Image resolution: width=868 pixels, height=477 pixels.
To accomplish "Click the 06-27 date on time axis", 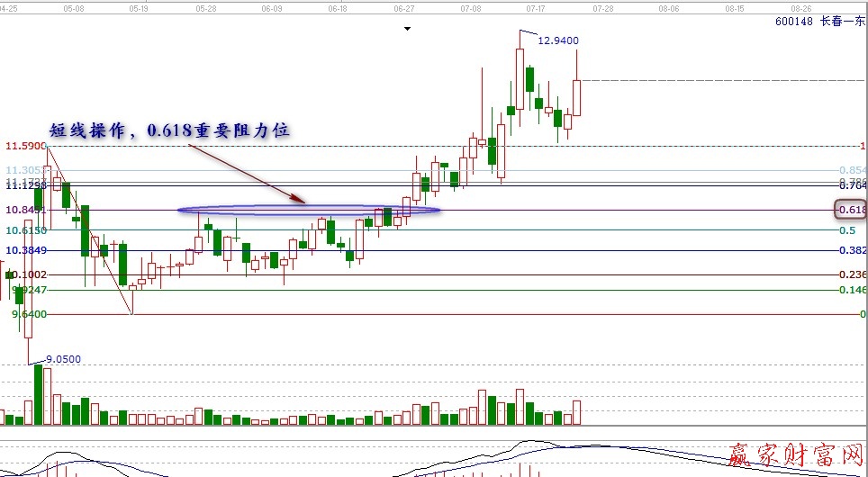I will (x=404, y=6).
